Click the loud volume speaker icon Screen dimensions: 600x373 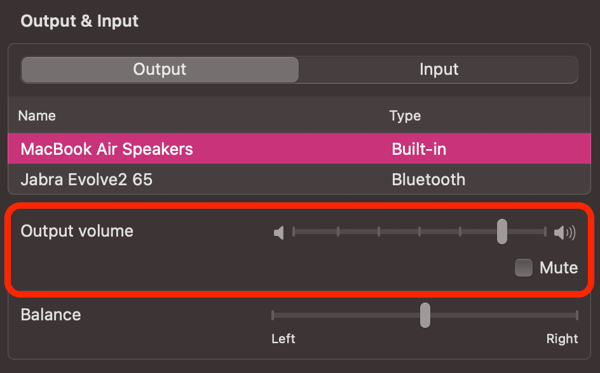click(x=564, y=232)
